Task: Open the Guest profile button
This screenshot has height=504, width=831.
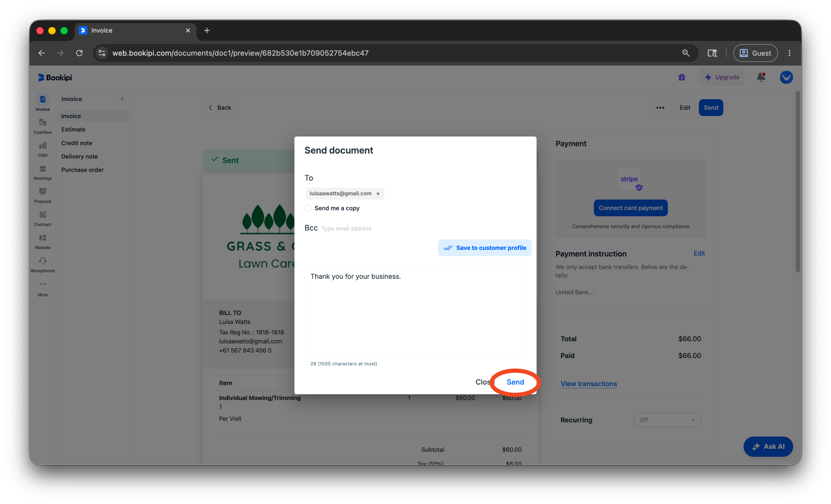Action: [x=755, y=53]
